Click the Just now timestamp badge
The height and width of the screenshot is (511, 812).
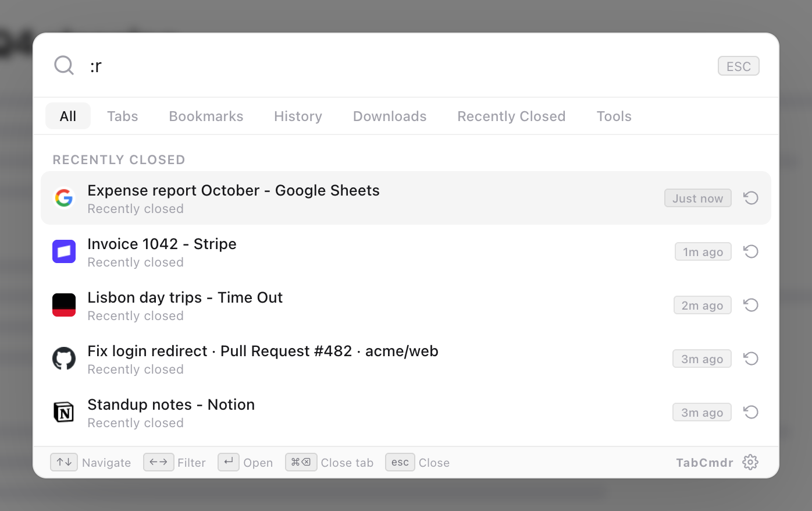[697, 198]
